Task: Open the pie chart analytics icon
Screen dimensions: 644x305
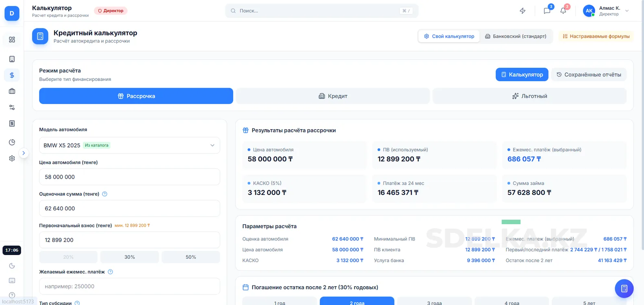Action: coord(12,142)
